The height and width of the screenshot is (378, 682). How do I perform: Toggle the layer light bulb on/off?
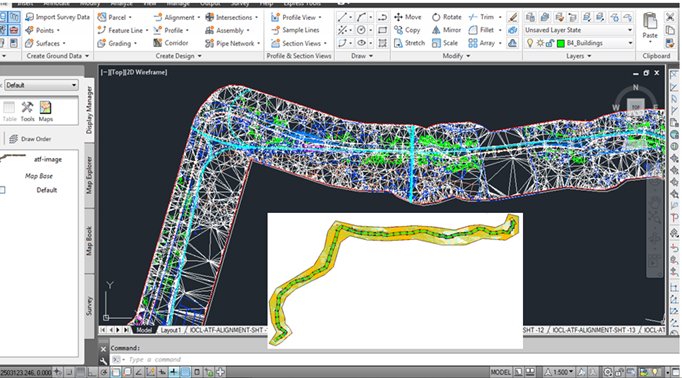click(x=530, y=43)
